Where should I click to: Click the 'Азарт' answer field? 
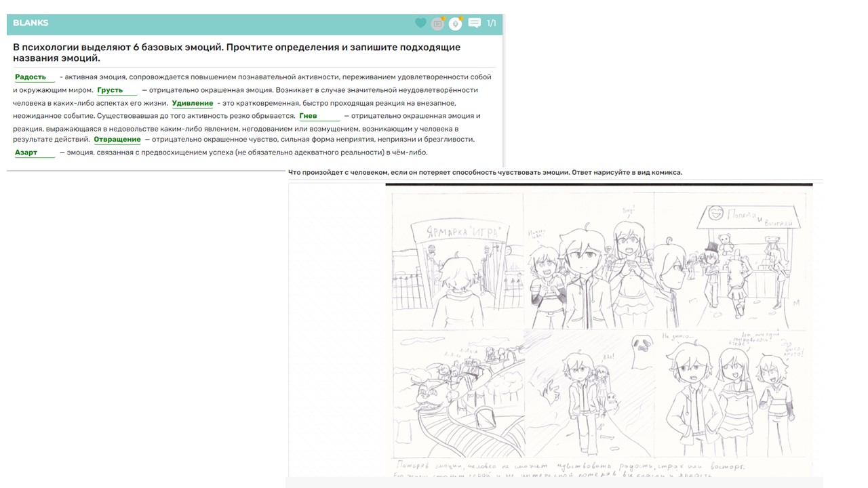(x=34, y=152)
